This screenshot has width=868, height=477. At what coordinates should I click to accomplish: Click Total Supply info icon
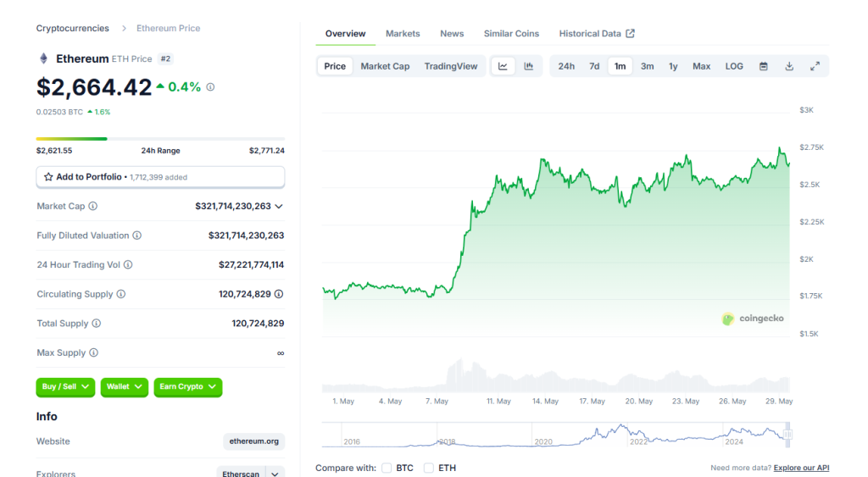(x=97, y=323)
